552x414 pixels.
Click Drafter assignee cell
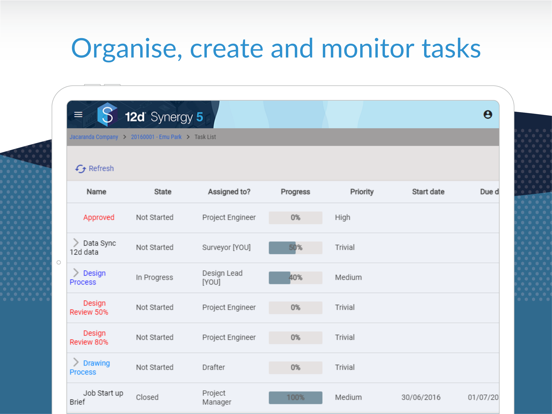tap(213, 367)
